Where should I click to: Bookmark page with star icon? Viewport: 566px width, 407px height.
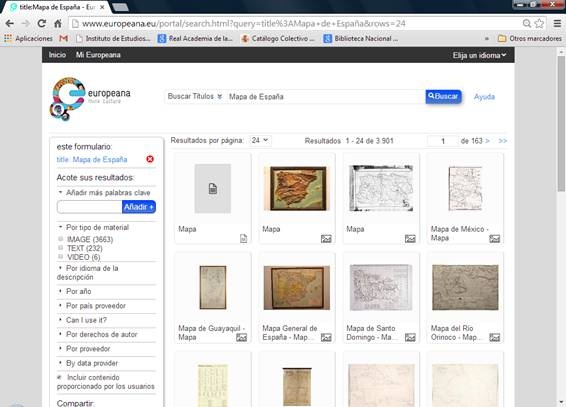click(x=539, y=23)
